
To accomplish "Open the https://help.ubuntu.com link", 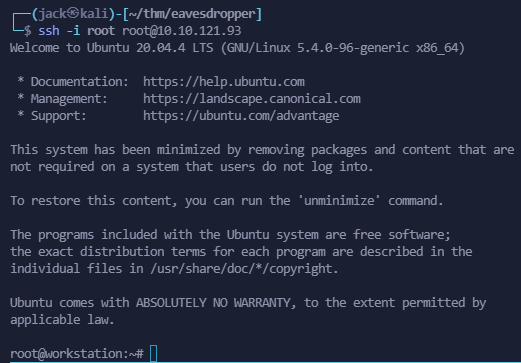I will click(224, 82).
